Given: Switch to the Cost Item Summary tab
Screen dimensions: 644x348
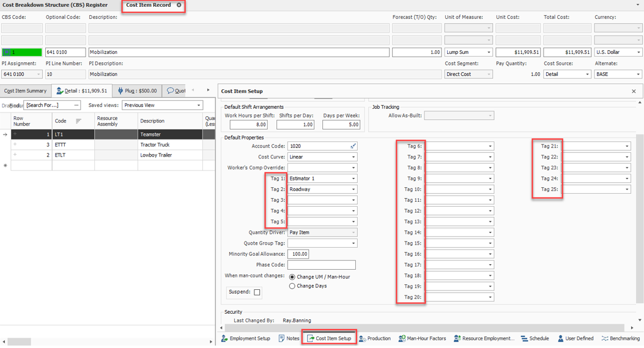Looking at the screenshot, I should tap(25, 91).
